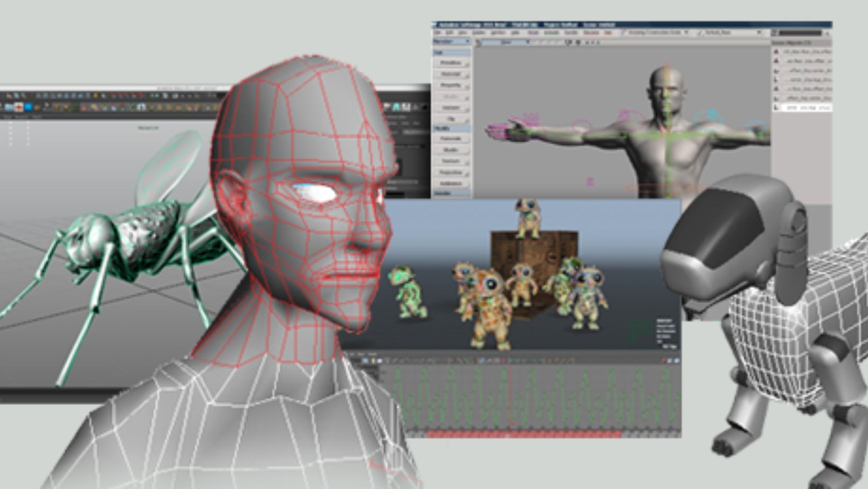Image resolution: width=868 pixels, height=489 pixels.
Task: Select the highlighted row in scene objects list
Action: pos(802,107)
